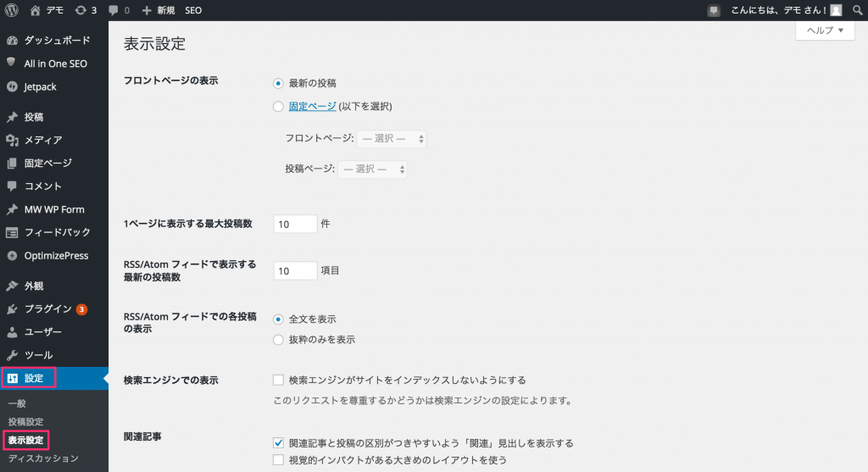Open the フロントページ select dropdown

[x=392, y=138]
